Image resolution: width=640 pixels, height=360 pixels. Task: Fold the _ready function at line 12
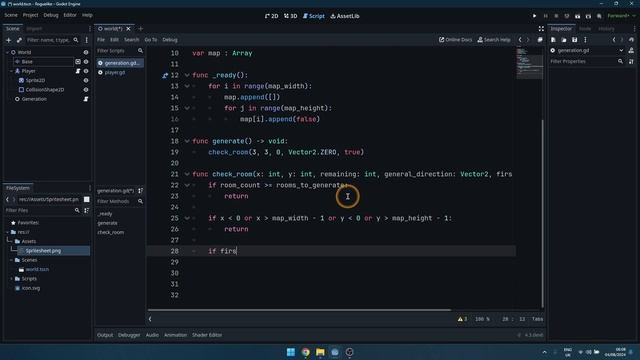click(187, 75)
